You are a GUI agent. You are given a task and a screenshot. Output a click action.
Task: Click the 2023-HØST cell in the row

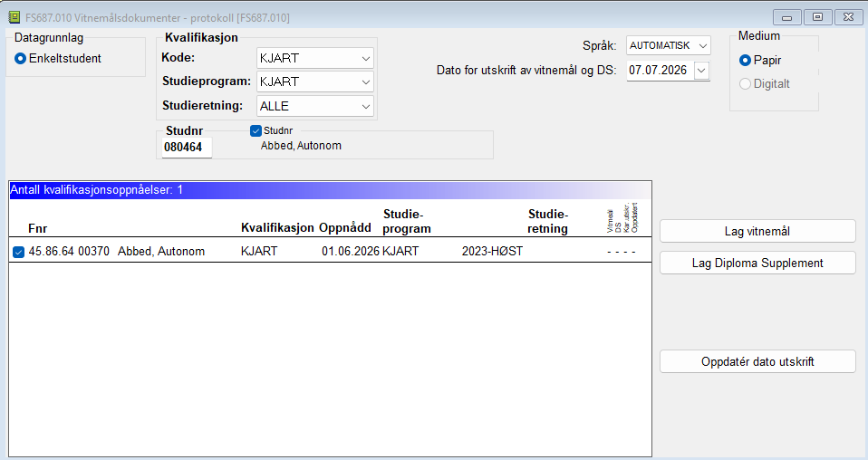pos(492,252)
